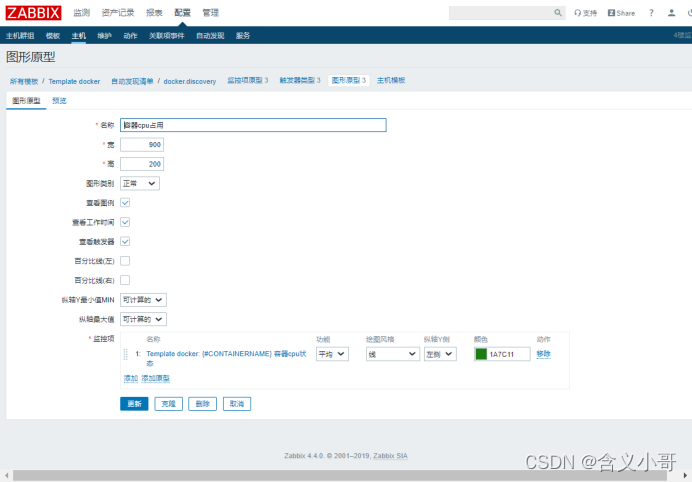Open the user profile icon
The width and height of the screenshot is (692, 482).
coord(671,13)
